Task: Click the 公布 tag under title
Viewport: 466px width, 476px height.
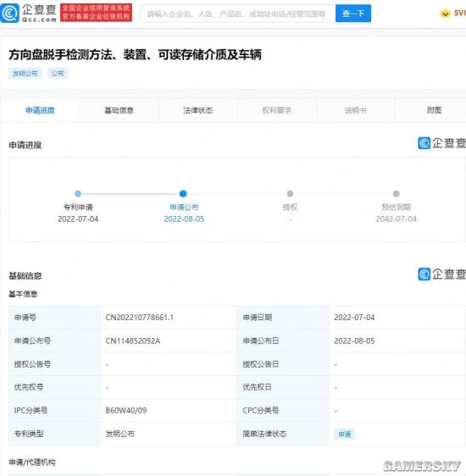Action: coord(58,73)
